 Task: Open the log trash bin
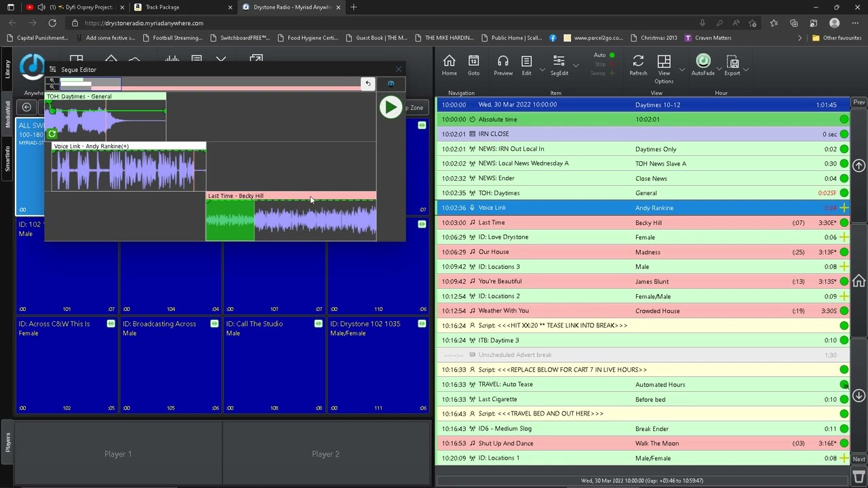[859, 477]
